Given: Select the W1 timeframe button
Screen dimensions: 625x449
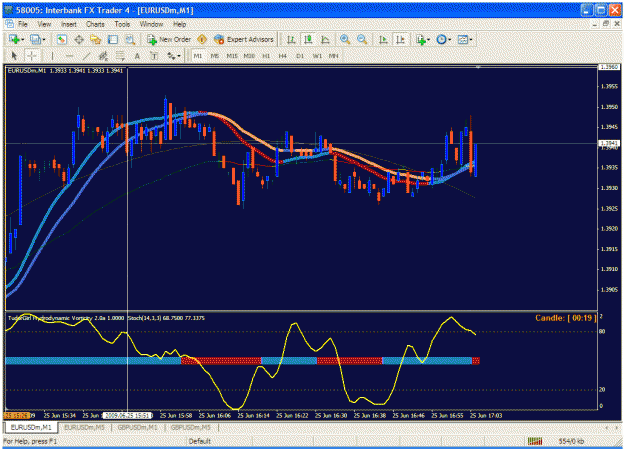Looking at the screenshot, I should (x=317, y=56).
